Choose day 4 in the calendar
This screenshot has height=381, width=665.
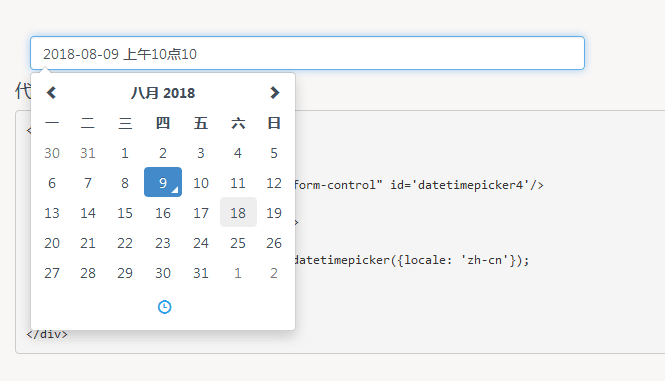point(238,153)
